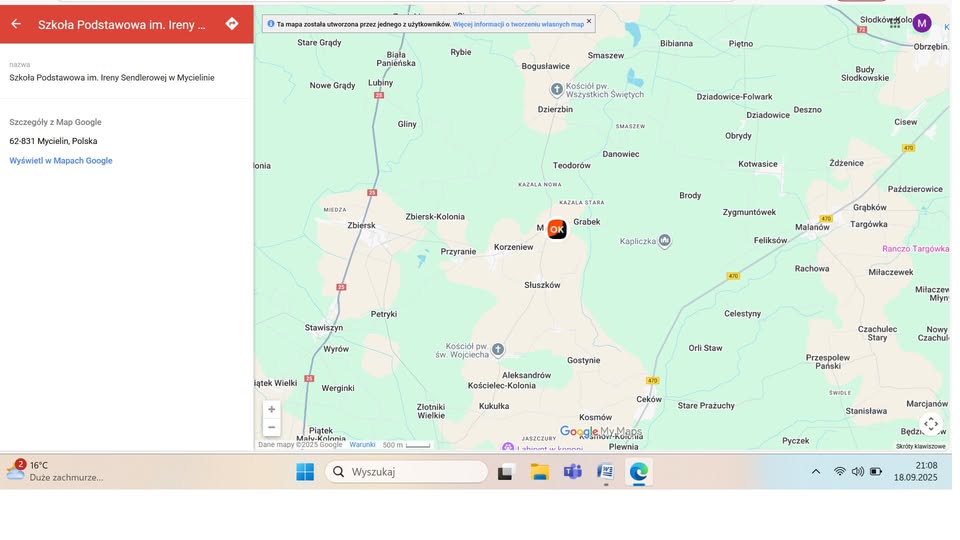The width and height of the screenshot is (960, 540).
Task: Zoom out with the minus button
Action: (272, 427)
